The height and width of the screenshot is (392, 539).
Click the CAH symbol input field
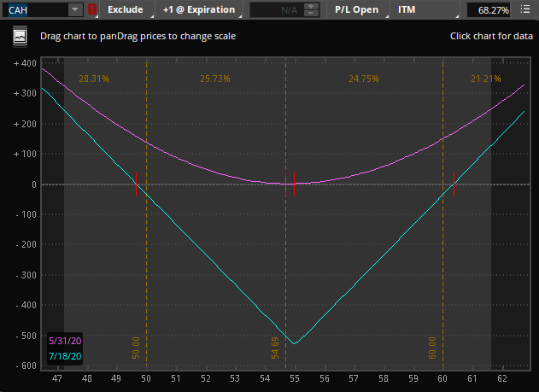point(34,10)
